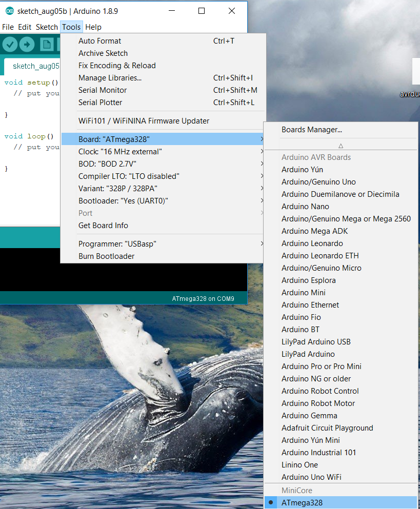This screenshot has width=420, height=509.
Task: Select Arduino Leonardo ETH board
Action: point(341,256)
